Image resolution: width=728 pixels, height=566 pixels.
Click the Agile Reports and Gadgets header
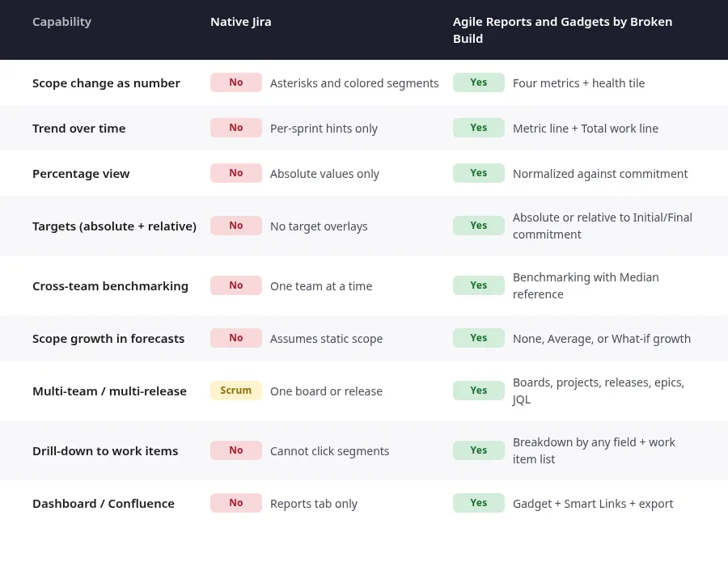[x=562, y=30]
